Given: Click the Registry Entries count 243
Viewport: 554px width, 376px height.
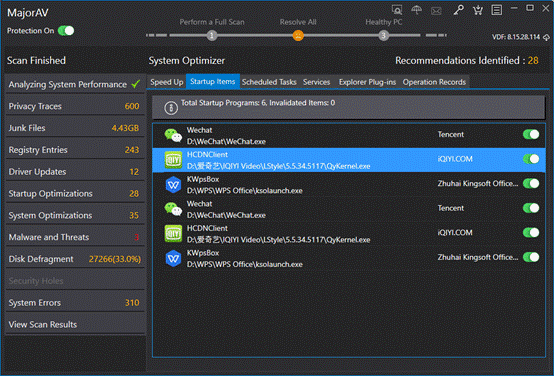Looking at the screenshot, I should pos(132,150).
